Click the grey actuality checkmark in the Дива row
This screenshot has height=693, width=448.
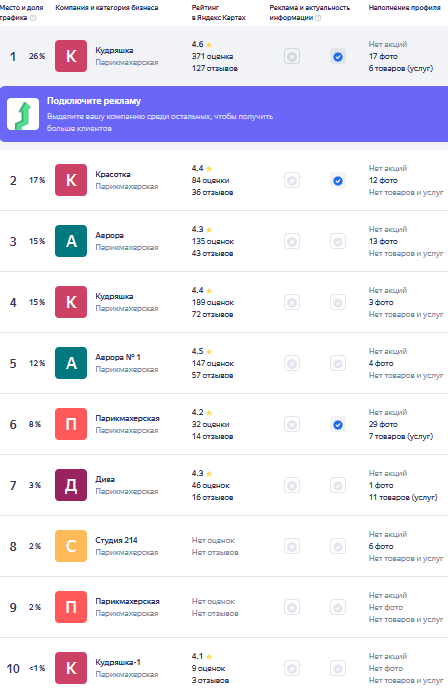coord(338,486)
